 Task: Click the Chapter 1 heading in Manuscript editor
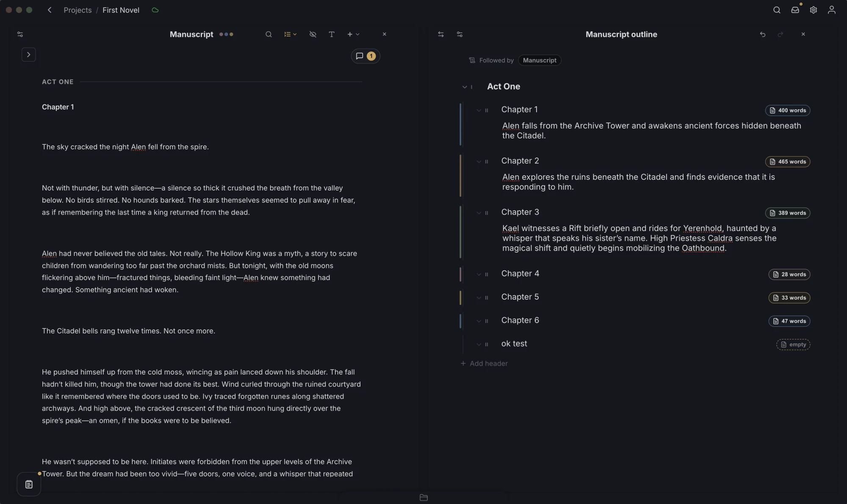coord(58,107)
